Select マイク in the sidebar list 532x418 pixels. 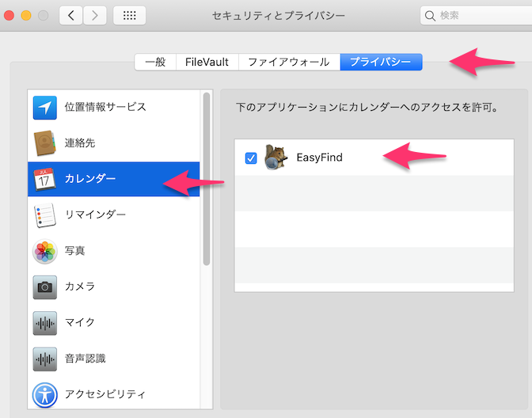tap(114, 323)
